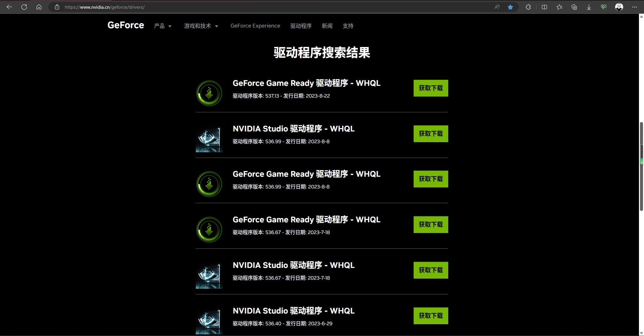
Task: Click the page vertical scrollbar thumb
Action: coord(641,166)
